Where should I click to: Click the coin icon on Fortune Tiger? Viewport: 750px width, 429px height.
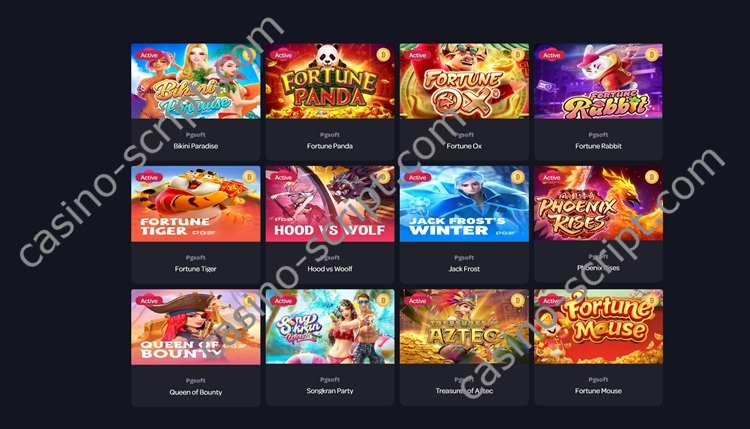(x=249, y=177)
